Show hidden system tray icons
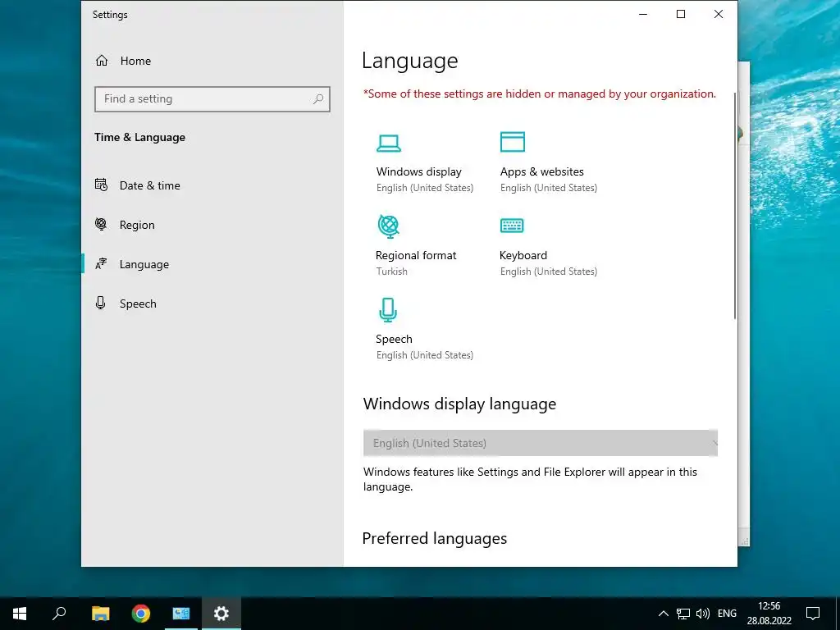The height and width of the screenshot is (630, 840). 663,614
